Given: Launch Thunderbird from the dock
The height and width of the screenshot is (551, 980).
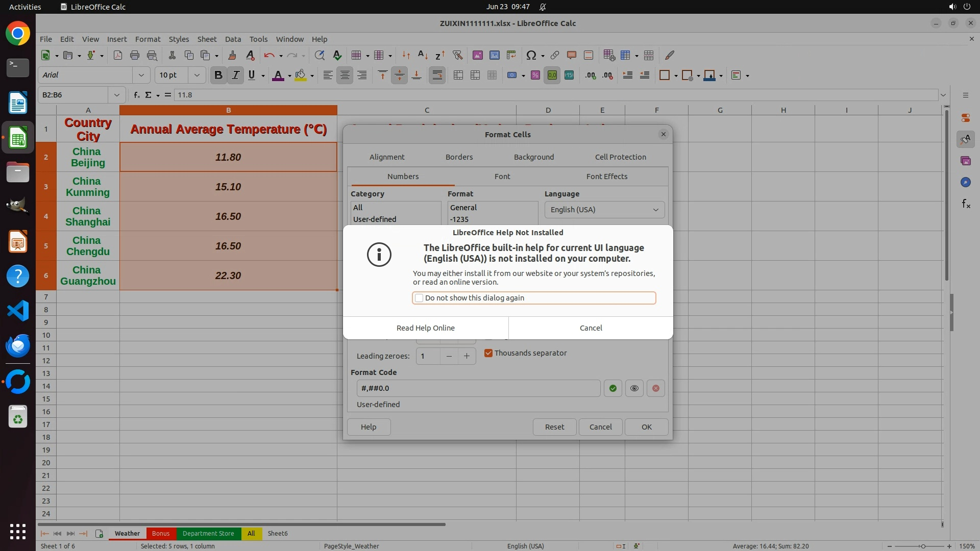Looking at the screenshot, I should [18, 346].
